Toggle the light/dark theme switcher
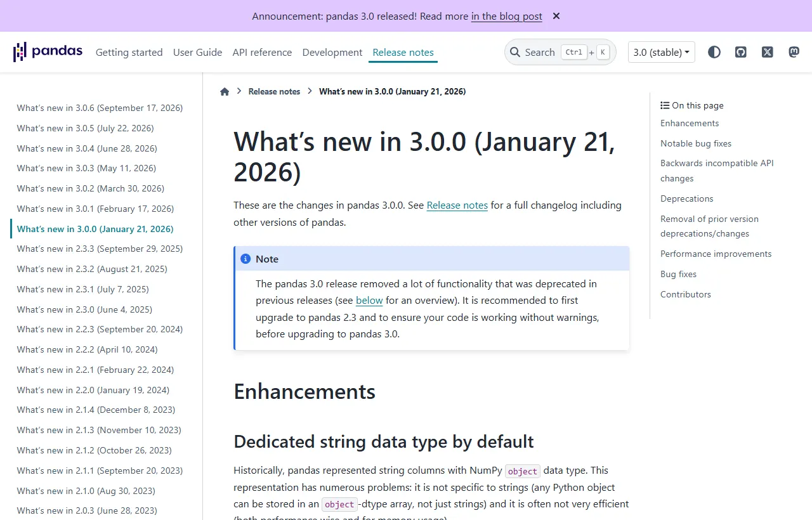Screen dimensions: 812x520 (714, 52)
